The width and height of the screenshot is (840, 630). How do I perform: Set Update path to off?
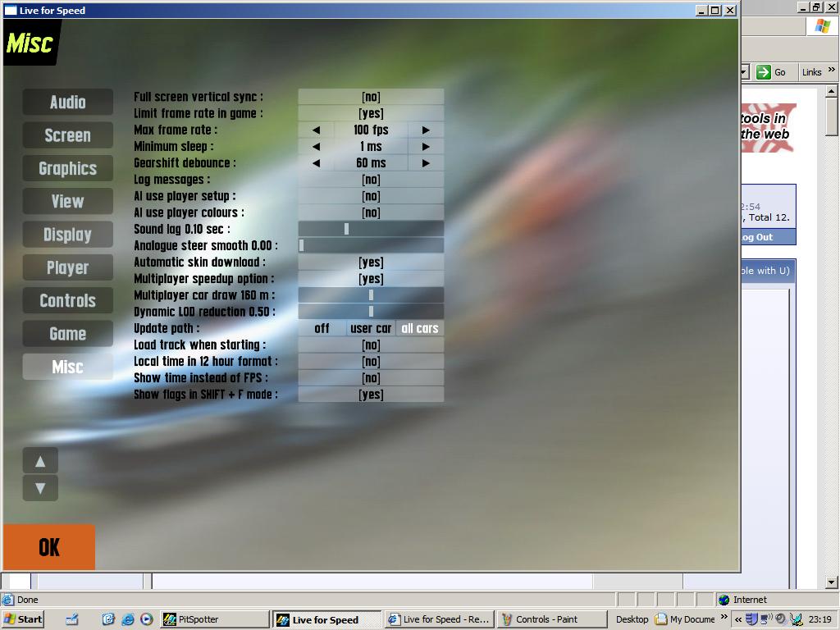[x=322, y=328]
